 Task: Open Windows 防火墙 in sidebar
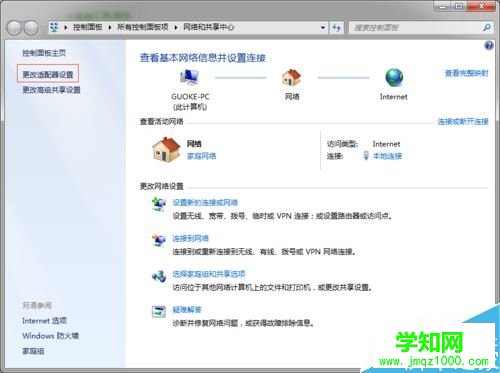50,336
